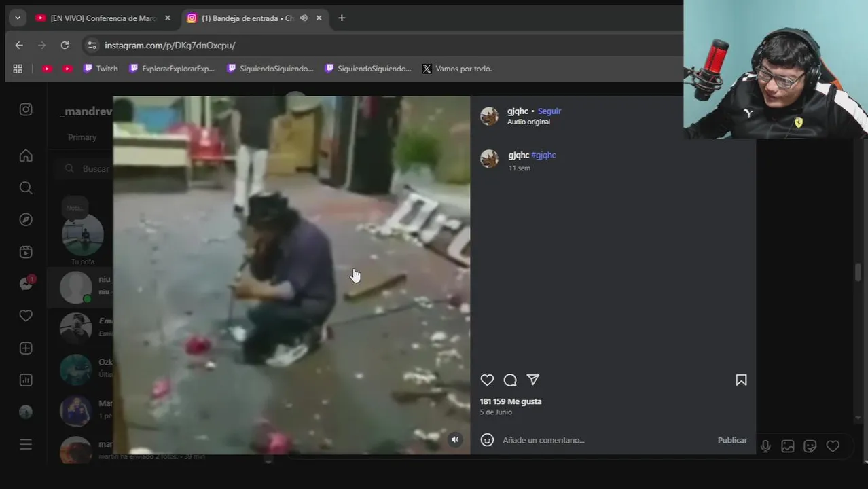Open the first SiguiendoSiguiendo bookmark

tap(270, 69)
